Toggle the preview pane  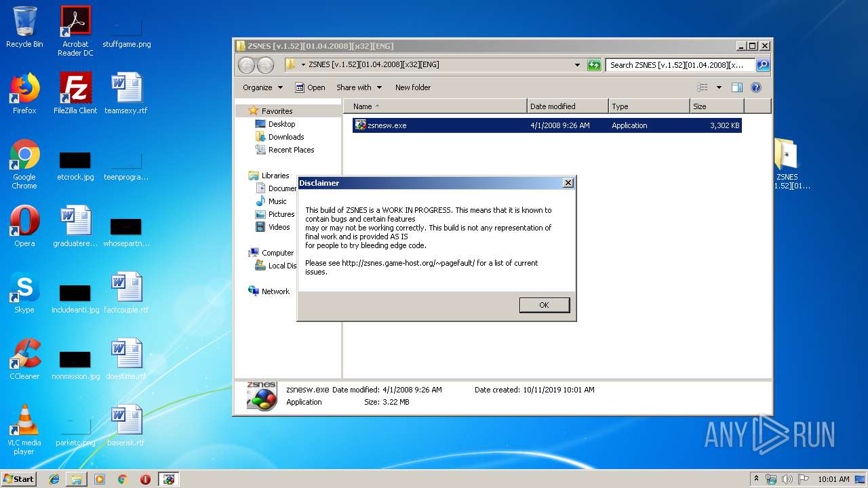click(737, 87)
